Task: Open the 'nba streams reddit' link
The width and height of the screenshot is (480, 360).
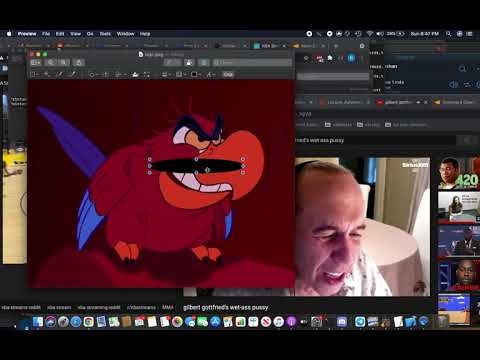Action: click(21, 307)
